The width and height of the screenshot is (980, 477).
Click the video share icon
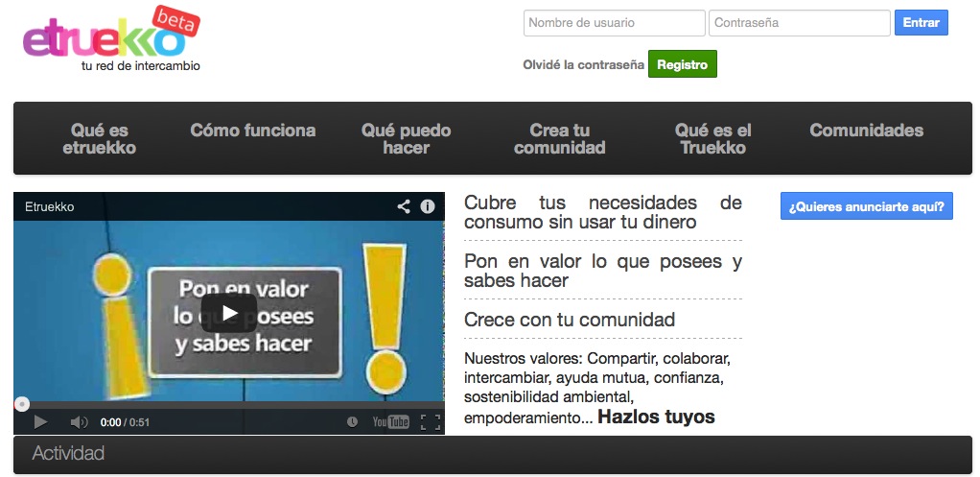pyautogui.click(x=404, y=206)
